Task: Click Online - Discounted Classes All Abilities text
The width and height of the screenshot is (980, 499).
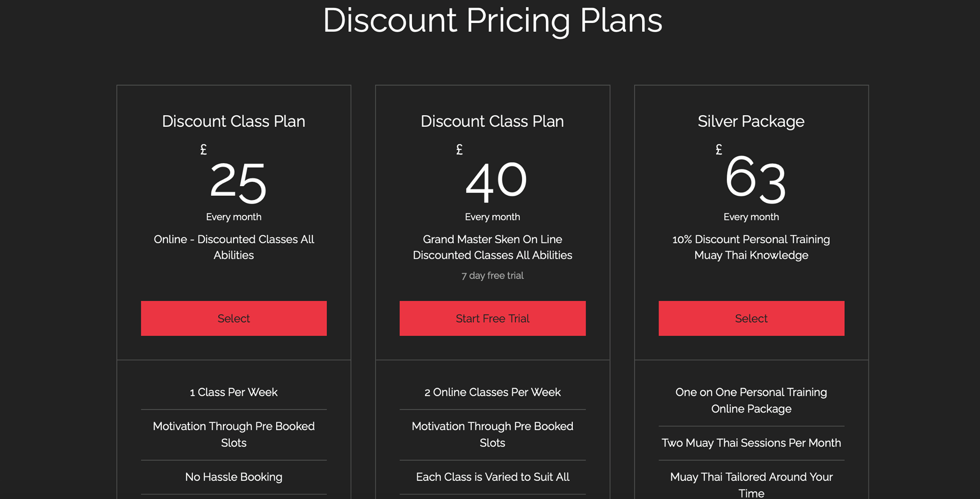Action: (x=234, y=247)
